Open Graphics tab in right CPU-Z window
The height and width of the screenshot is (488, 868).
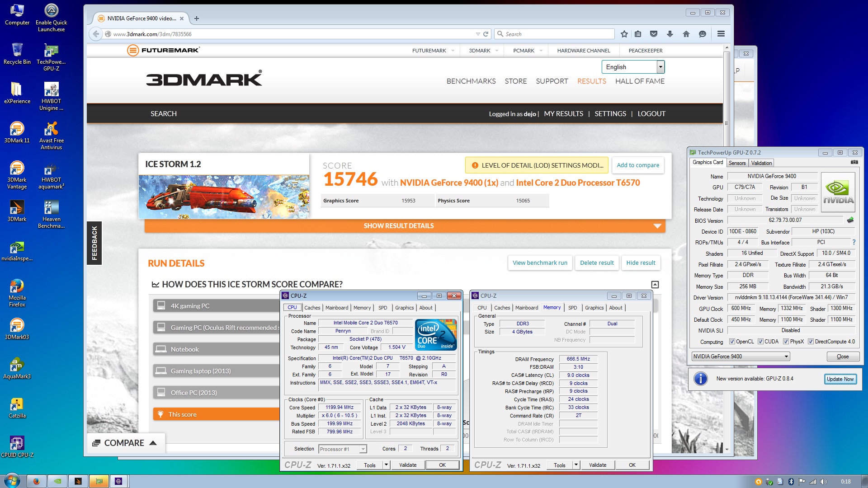pos(594,308)
